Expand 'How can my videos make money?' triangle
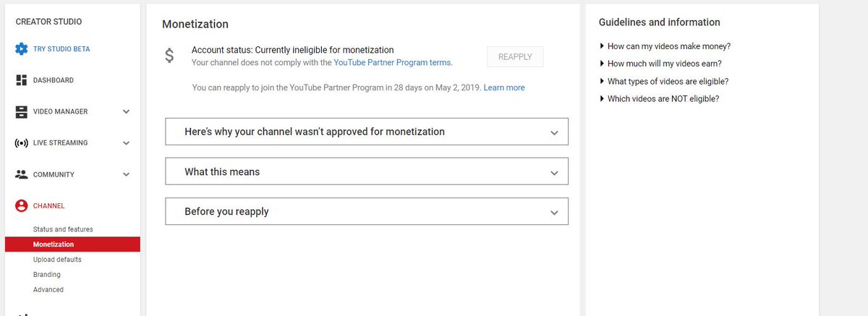 [602, 46]
